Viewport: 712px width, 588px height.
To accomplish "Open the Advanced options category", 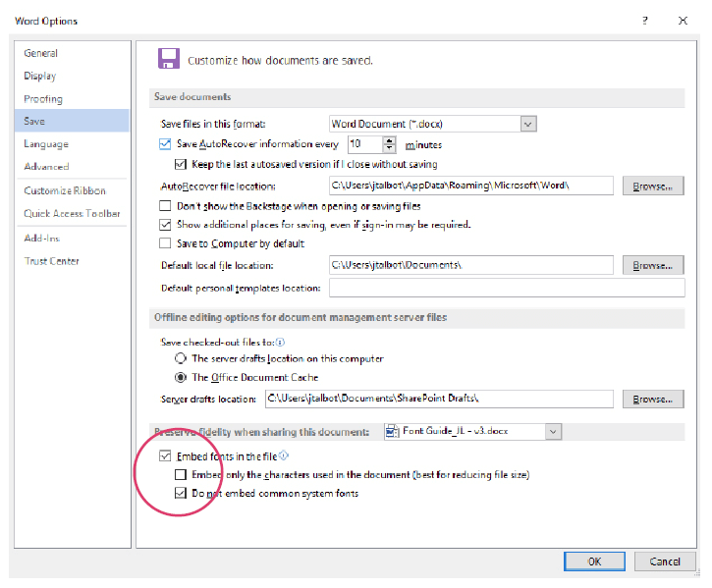I will point(72,167).
